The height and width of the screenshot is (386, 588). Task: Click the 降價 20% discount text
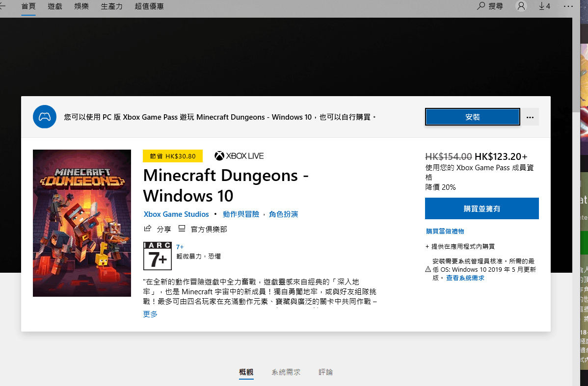441,187
